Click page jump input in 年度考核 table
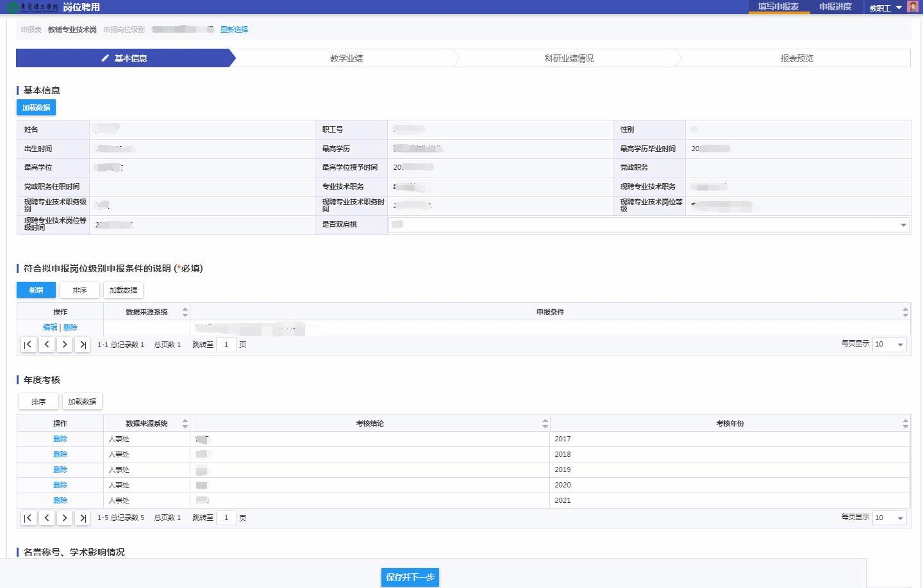Screen dimensions: 923x588 (226, 518)
